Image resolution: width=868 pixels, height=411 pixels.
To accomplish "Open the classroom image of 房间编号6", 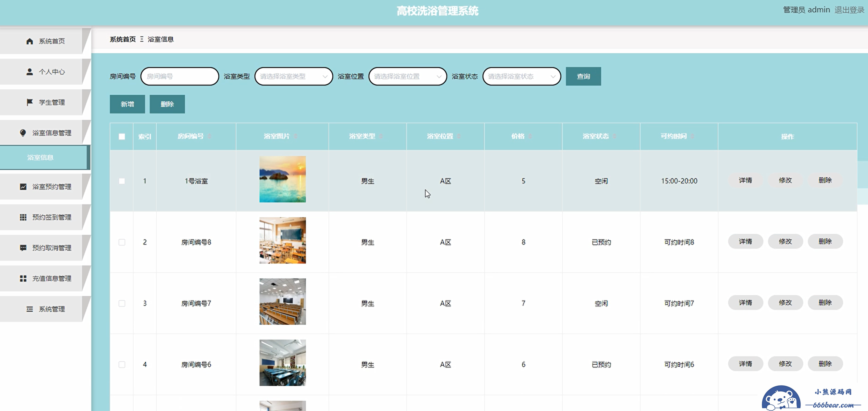I will click(282, 363).
